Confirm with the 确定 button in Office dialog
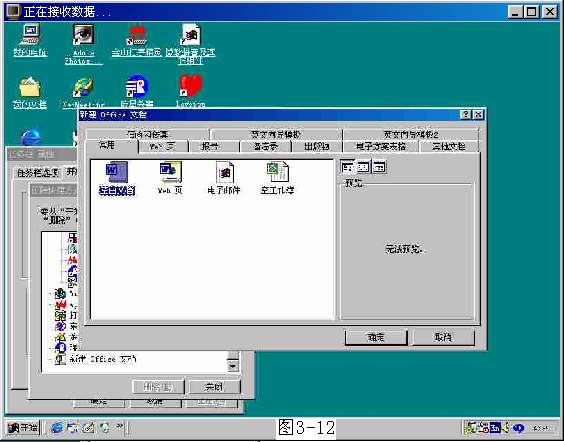This screenshot has height=442, width=564. click(x=376, y=337)
